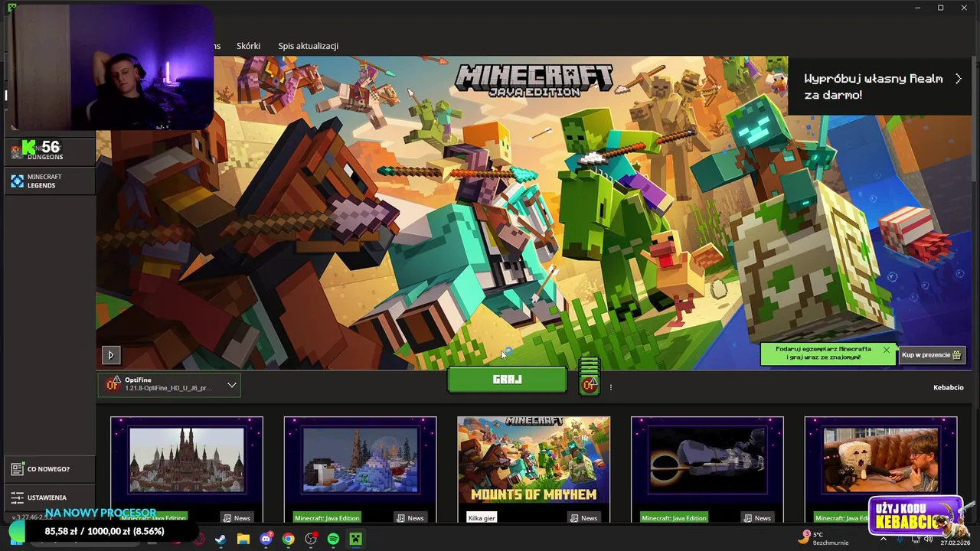980x551 pixels.
Task: Open the penguin igloo news thumbnail
Action: pyautogui.click(x=360, y=460)
